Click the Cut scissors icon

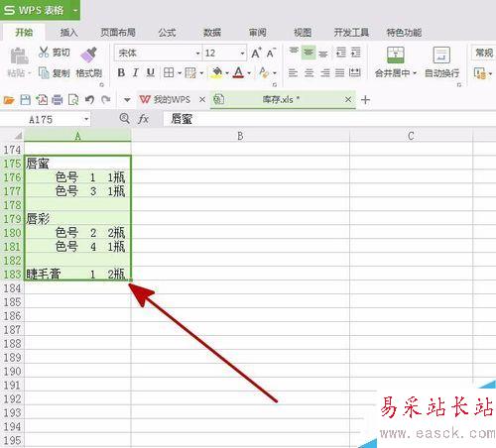(x=44, y=53)
